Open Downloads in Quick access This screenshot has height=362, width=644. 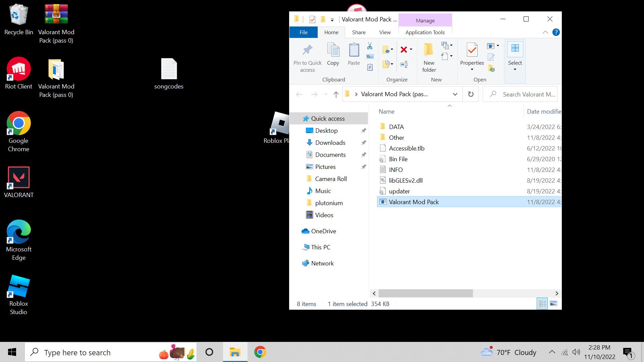coord(330,143)
